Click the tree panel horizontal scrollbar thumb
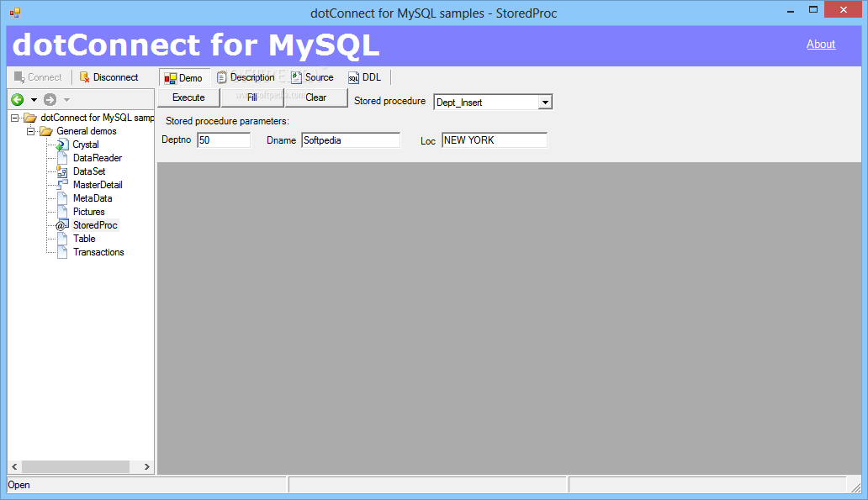The image size is (868, 500). pos(76,467)
